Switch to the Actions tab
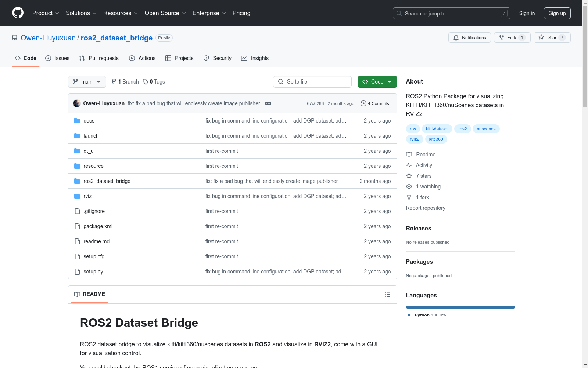The width and height of the screenshot is (588, 368). tap(142, 58)
